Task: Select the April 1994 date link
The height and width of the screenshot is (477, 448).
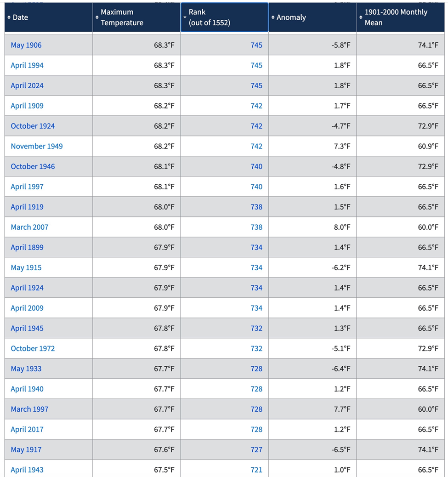Action: (x=27, y=65)
